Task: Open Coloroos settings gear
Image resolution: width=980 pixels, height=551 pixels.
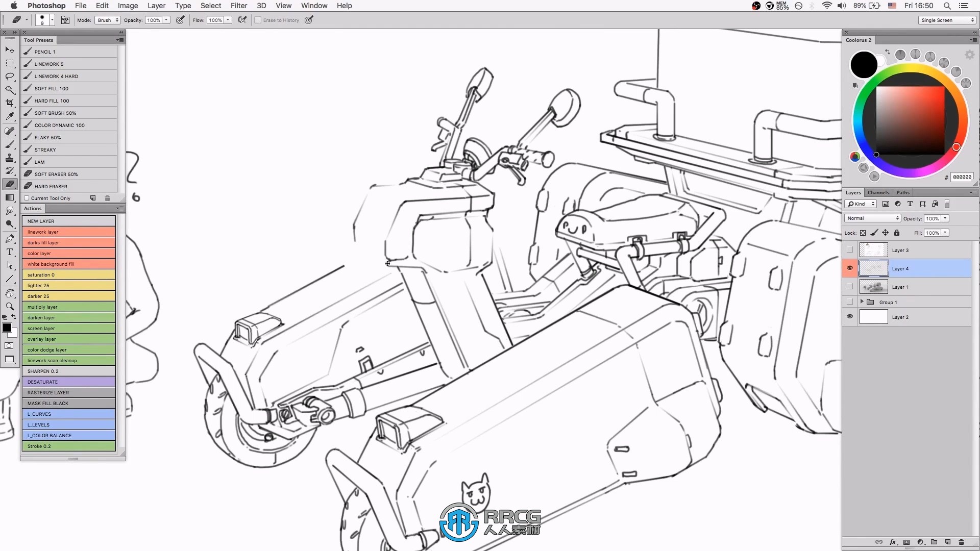Action: pos(970,55)
